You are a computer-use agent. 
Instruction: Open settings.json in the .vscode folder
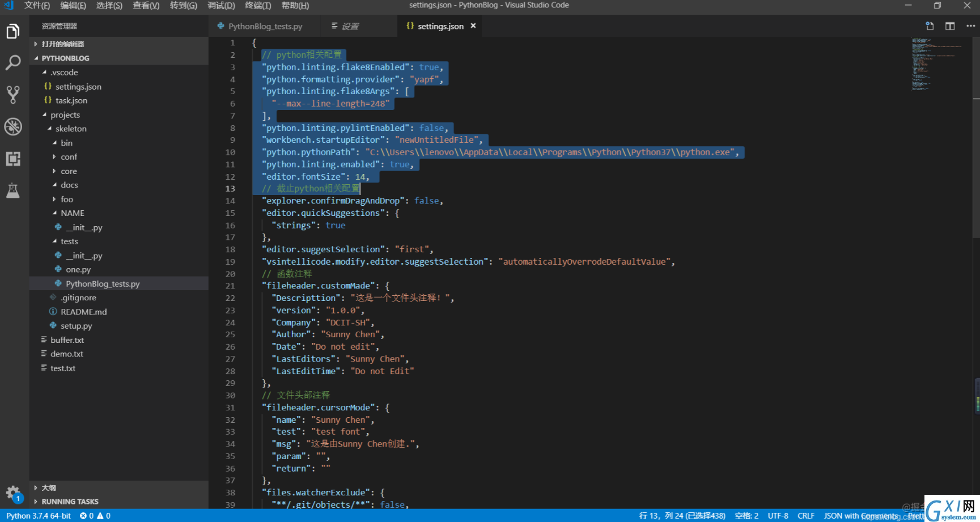pyautogui.click(x=78, y=87)
